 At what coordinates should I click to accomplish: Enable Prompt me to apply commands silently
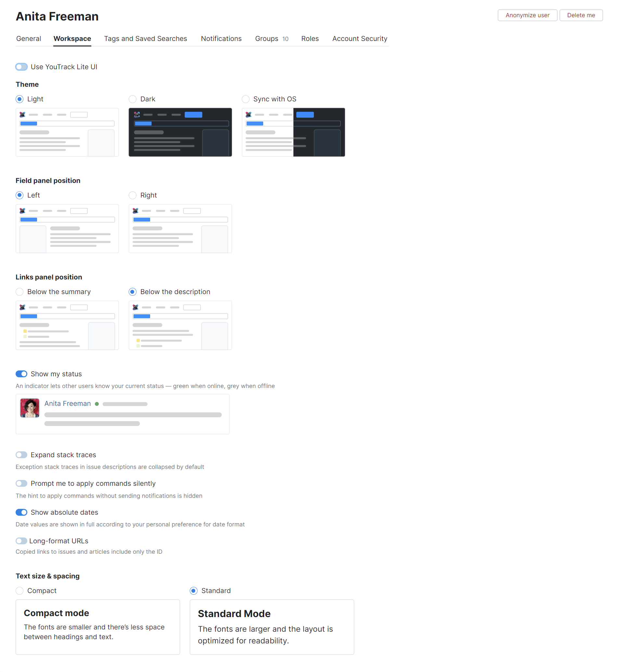pyautogui.click(x=21, y=483)
